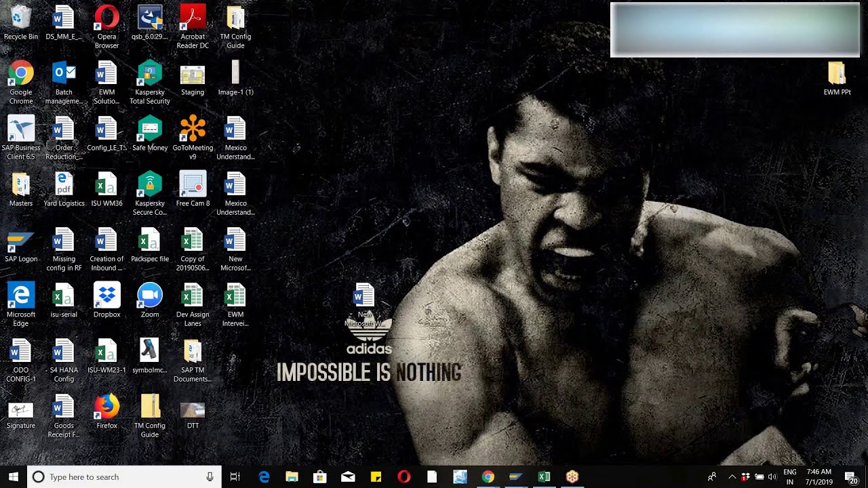868x488 pixels.
Task: Open the ODO CONFIG-1 Word document
Action: (x=21, y=361)
